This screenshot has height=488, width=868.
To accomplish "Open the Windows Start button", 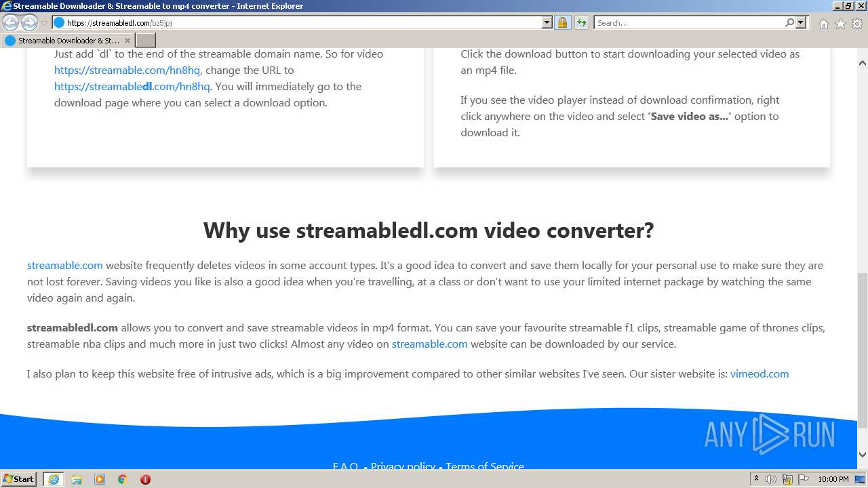I will coord(18,479).
